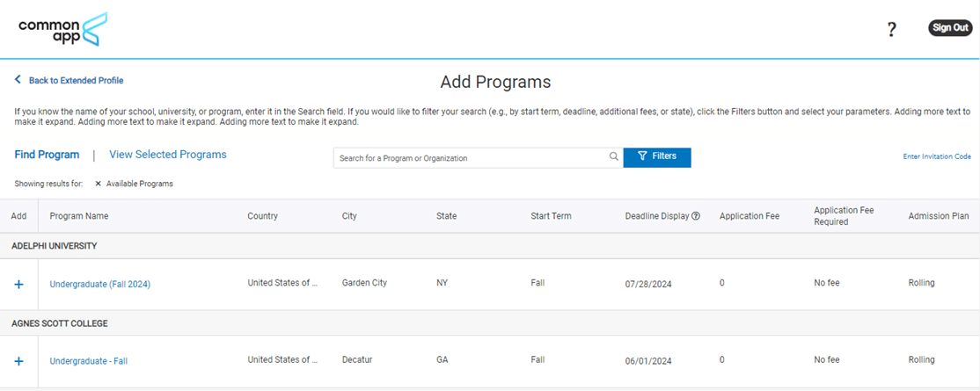Click the Enter Invitation Code link
Screen dimensions: 980x391
click(x=936, y=157)
